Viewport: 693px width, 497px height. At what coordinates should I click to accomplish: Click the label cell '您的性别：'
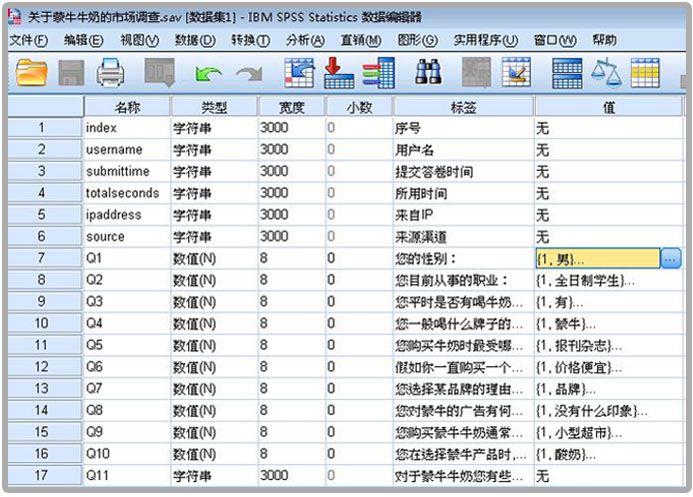pyautogui.click(x=463, y=258)
